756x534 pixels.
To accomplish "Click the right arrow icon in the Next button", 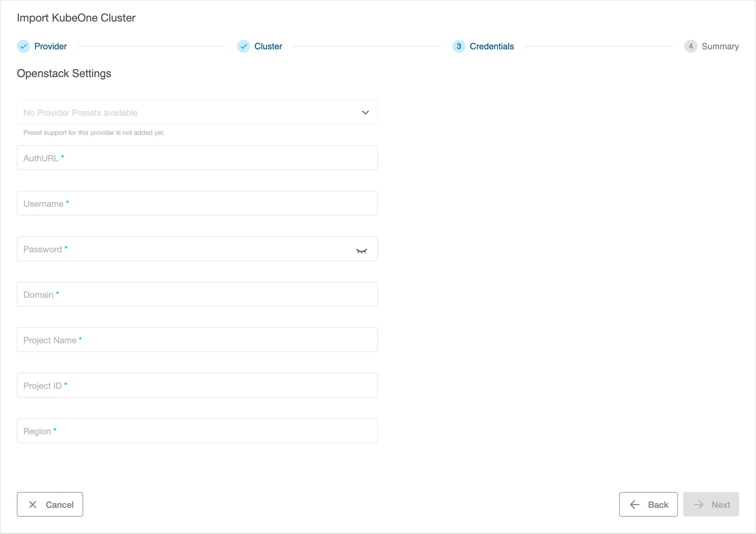I will coord(699,504).
